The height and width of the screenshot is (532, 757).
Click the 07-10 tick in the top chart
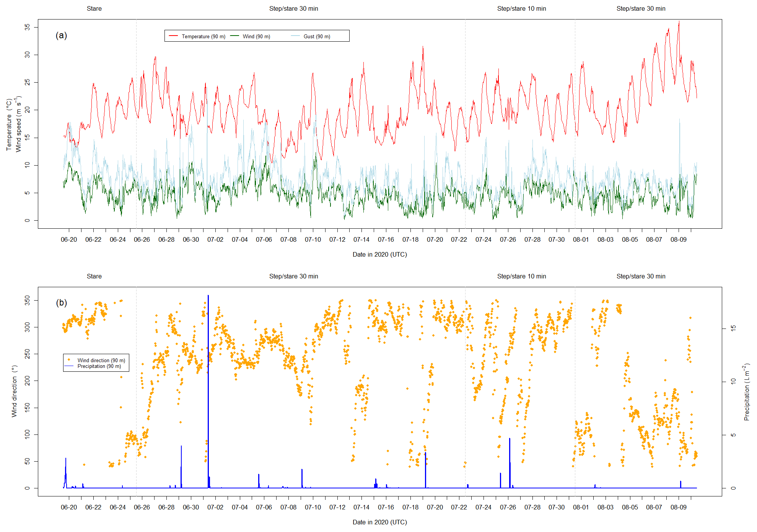[x=313, y=239]
